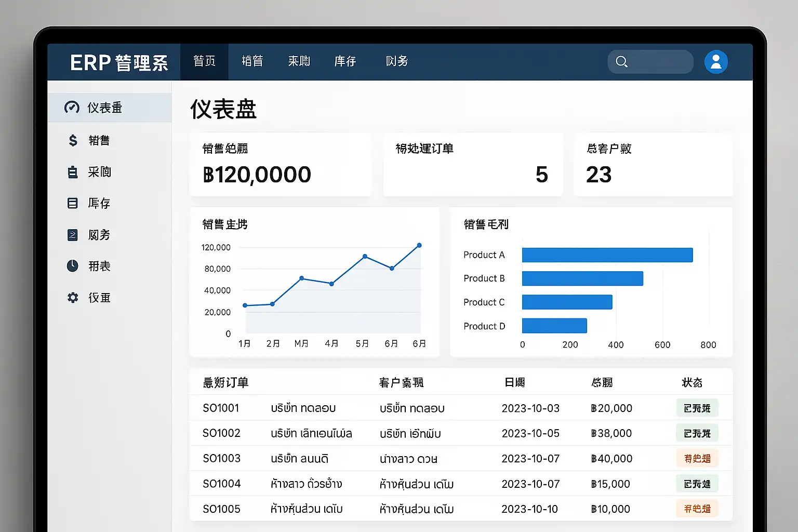Click the dashboard gauge icon in sidebar

tap(72, 108)
